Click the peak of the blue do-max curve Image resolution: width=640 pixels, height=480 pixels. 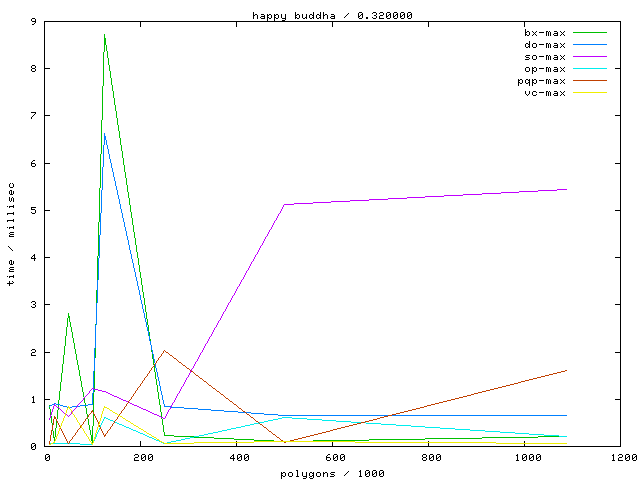(x=104, y=134)
